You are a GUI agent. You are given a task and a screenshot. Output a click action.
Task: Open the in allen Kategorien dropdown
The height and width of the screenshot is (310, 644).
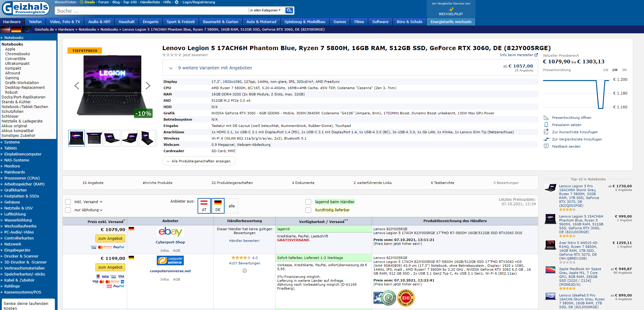click(266, 10)
